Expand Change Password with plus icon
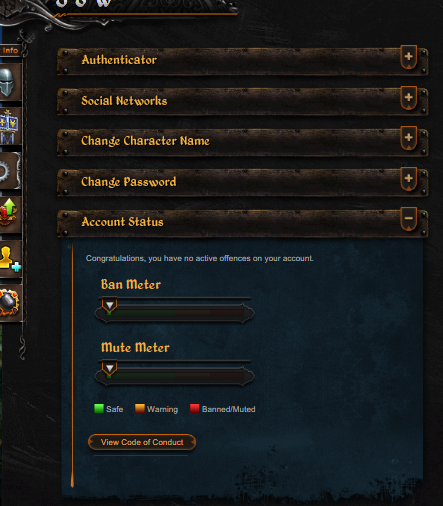 pyautogui.click(x=409, y=179)
